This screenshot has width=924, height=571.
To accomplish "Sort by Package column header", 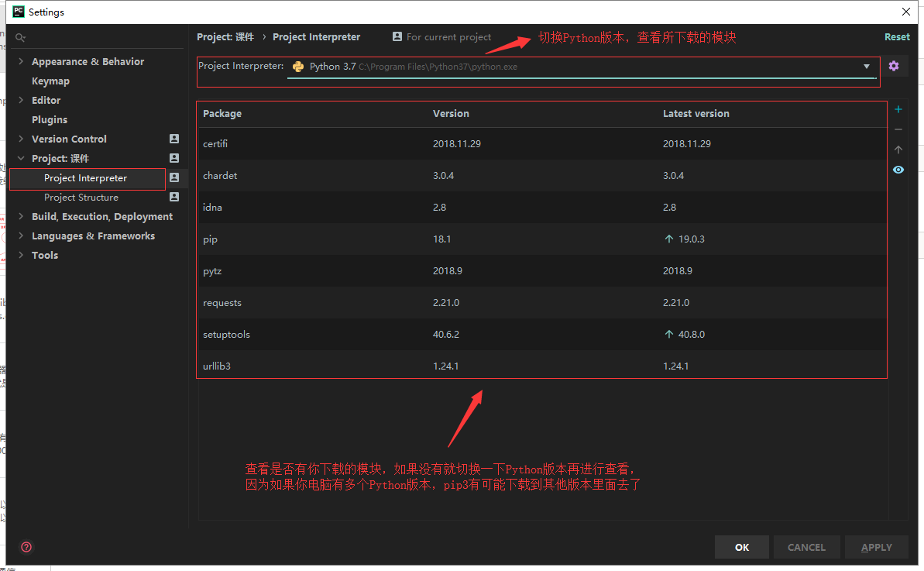I will tap(222, 113).
